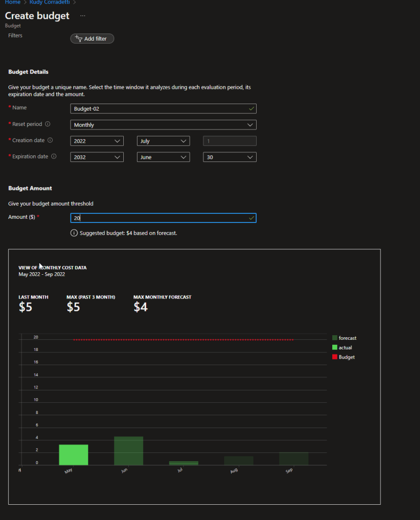Screen dimensions: 420x520
Task: Open the Expiration date year 2032 dropdown
Action: pyautogui.click(x=97, y=157)
